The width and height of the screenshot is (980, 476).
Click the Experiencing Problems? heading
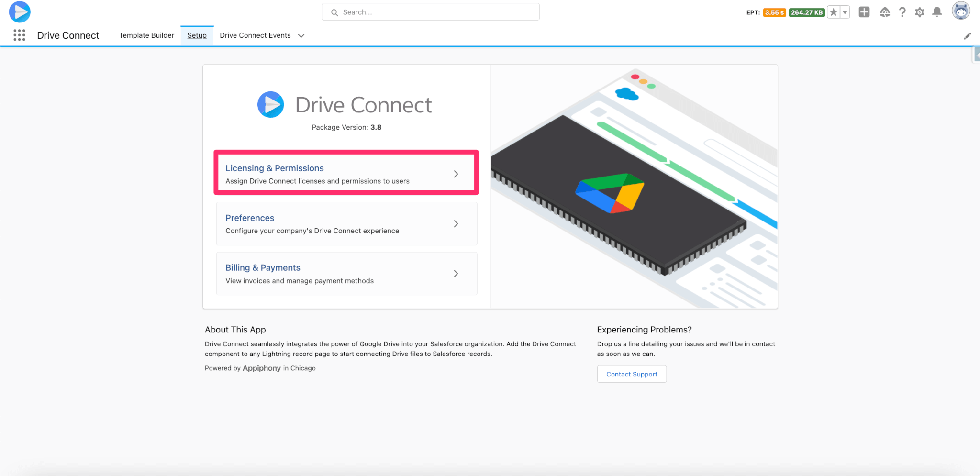(x=644, y=330)
